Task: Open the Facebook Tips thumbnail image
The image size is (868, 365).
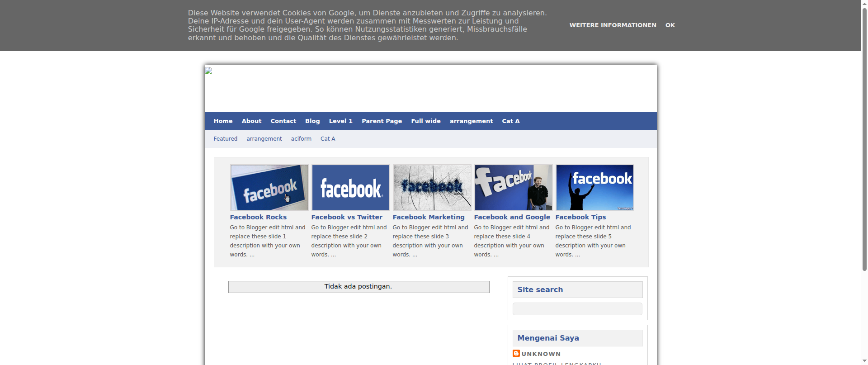Action: pos(595,188)
